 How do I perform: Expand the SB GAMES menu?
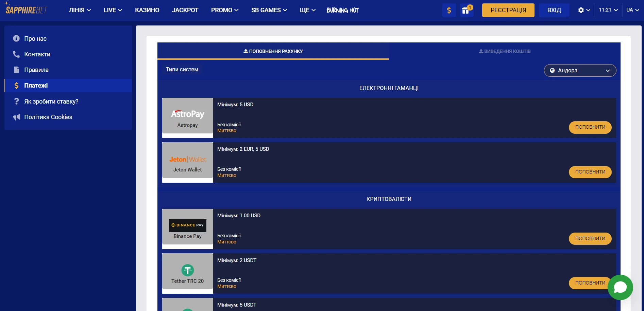pos(269,10)
